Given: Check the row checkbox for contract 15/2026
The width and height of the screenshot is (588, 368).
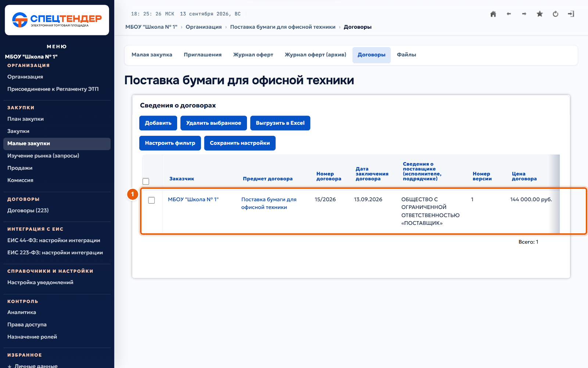Looking at the screenshot, I should [x=151, y=200].
